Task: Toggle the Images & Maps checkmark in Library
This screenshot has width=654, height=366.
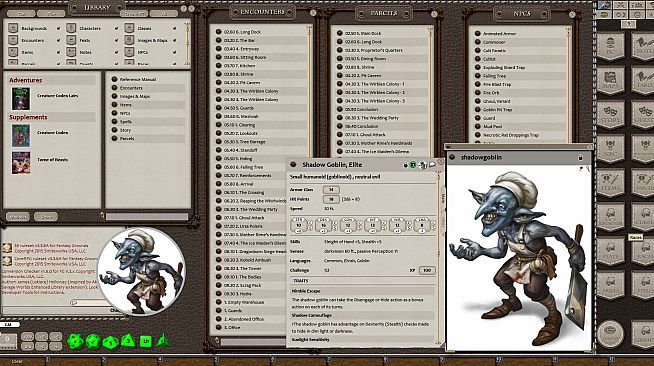Action: [174, 40]
